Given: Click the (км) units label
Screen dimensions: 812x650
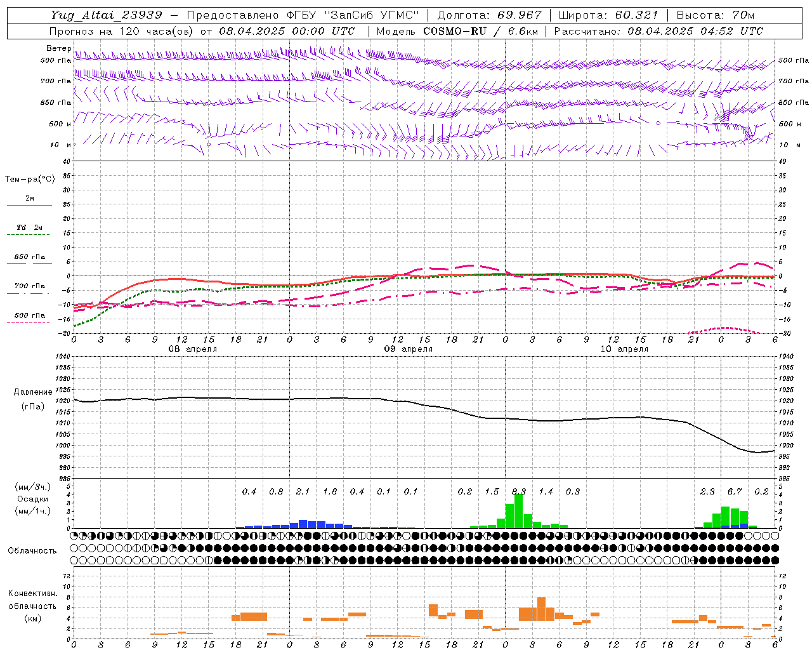Looking at the screenshot, I should point(33,618).
